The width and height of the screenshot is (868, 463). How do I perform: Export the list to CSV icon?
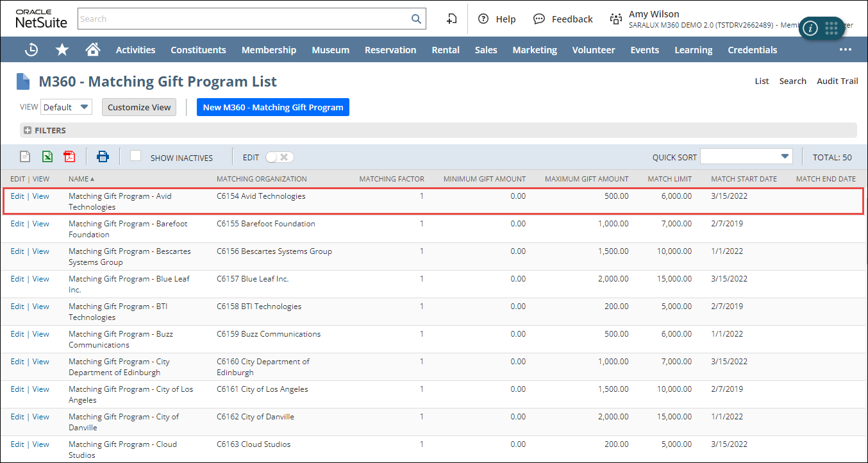tap(25, 156)
